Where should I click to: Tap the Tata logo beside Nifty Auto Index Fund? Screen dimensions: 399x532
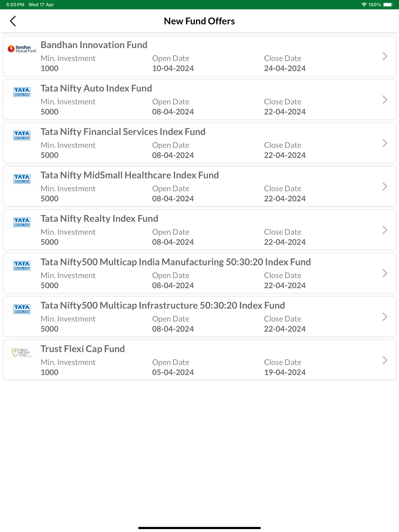(22, 92)
